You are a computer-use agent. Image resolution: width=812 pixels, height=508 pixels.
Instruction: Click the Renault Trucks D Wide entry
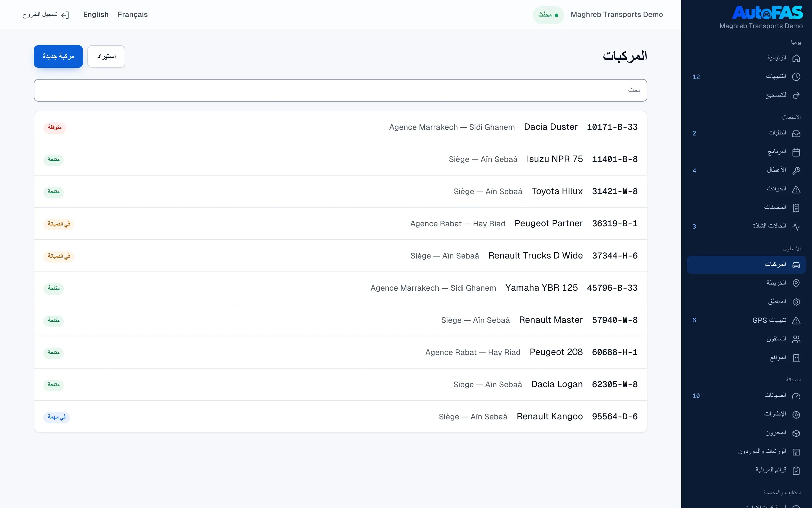coord(340,256)
